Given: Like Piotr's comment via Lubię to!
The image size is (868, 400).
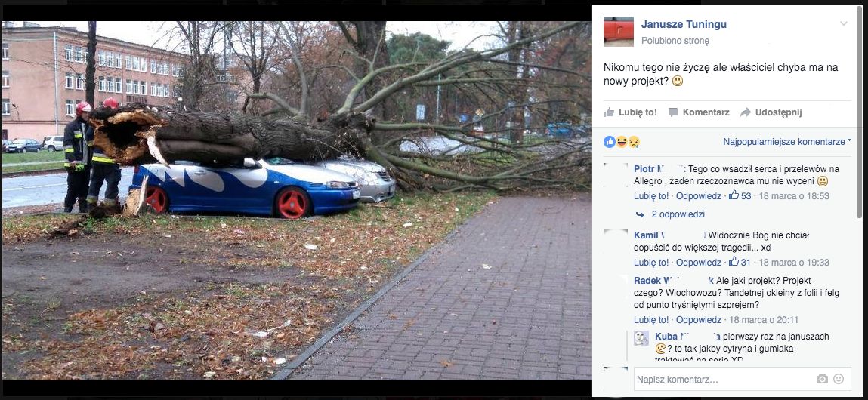Looking at the screenshot, I should point(651,196).
